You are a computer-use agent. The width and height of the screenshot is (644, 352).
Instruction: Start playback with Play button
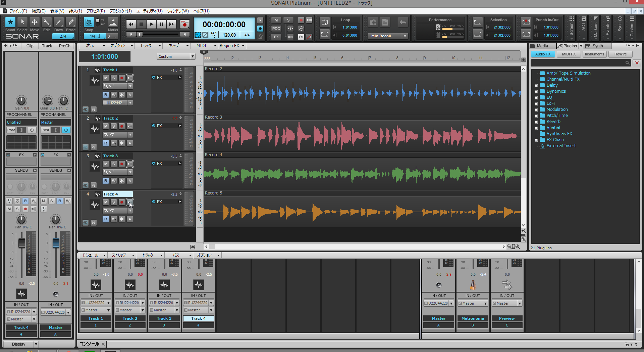[x=151, y=24]
